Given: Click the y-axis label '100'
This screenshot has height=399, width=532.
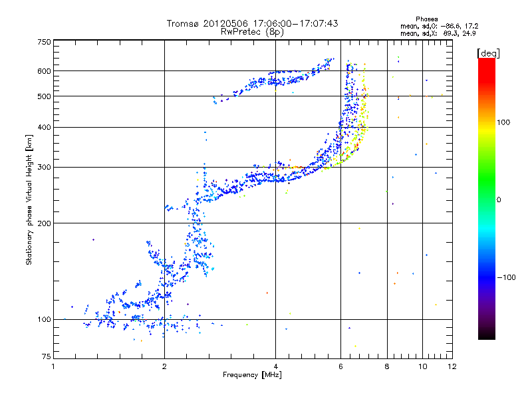Looking at the screenshot, I should pyautogui.click(x=44, y=320).
